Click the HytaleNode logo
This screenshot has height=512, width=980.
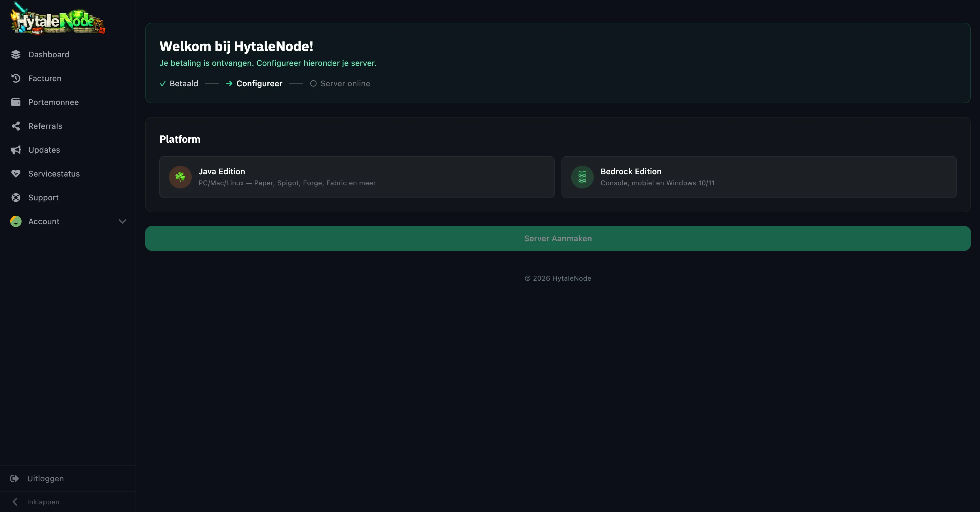click(58, 18)
